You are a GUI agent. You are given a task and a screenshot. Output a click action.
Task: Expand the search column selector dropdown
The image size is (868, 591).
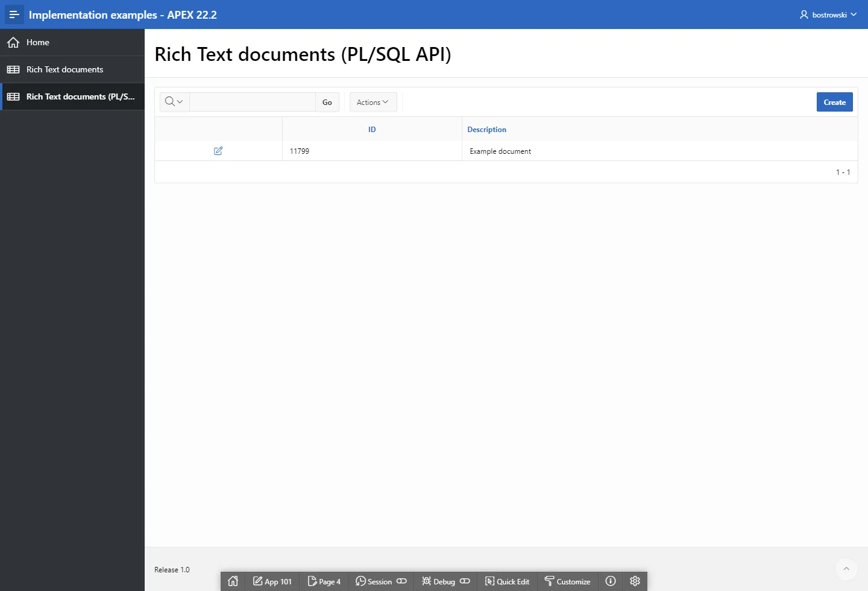[x=174, y=102]
